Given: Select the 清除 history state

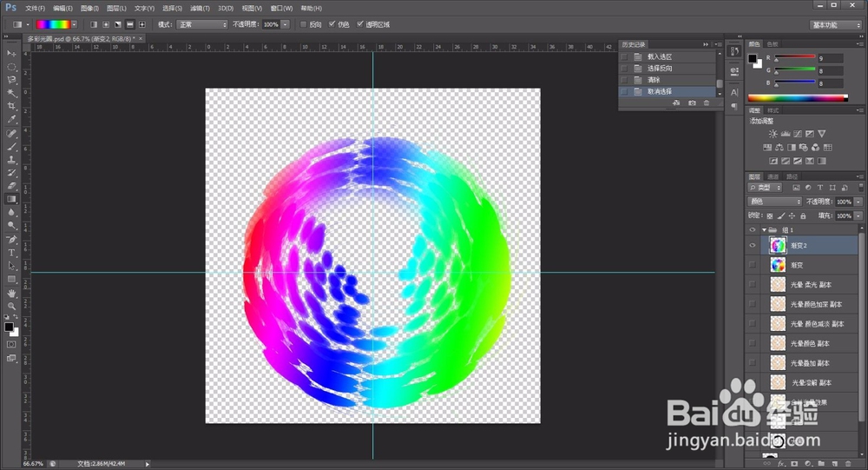Looking at the screenshot, I should click(667, 80).
